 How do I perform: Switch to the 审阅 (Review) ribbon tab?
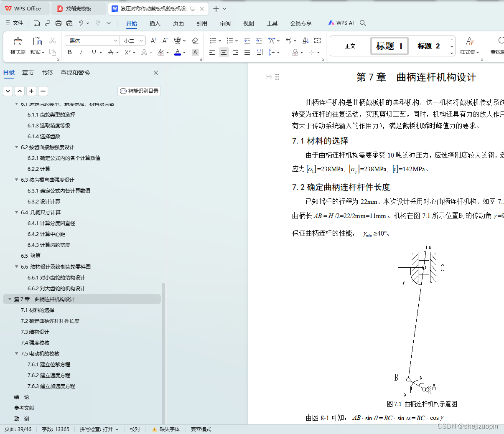[x=225, y=23]
